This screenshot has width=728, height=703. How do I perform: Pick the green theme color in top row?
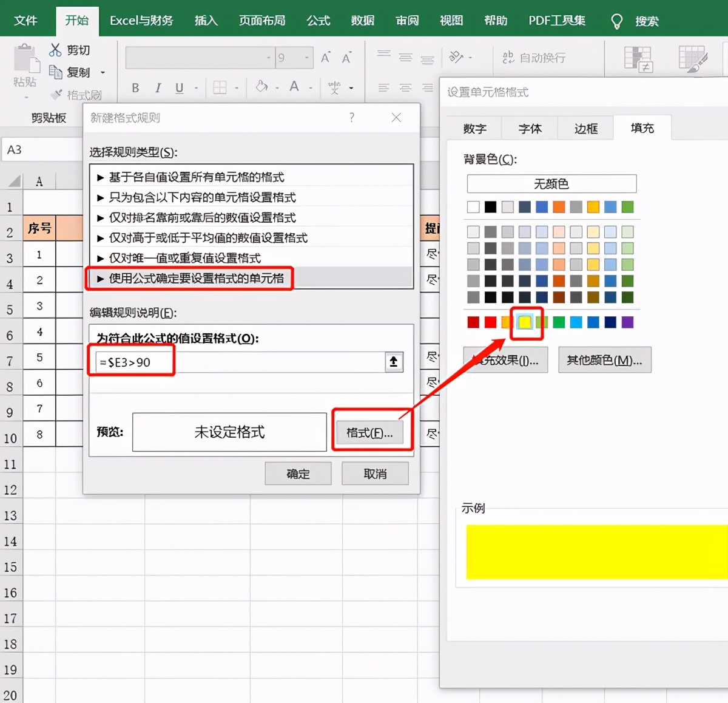pos(627,207)
